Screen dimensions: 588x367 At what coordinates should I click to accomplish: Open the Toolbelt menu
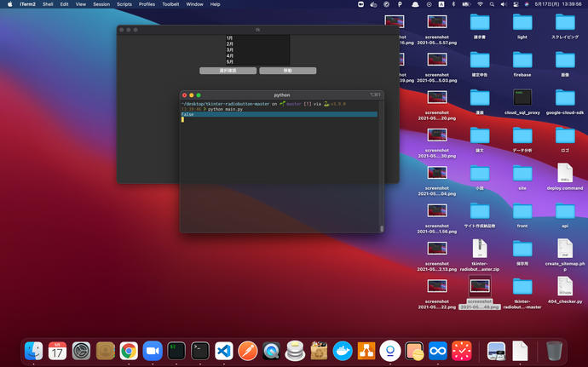[170, 4]
